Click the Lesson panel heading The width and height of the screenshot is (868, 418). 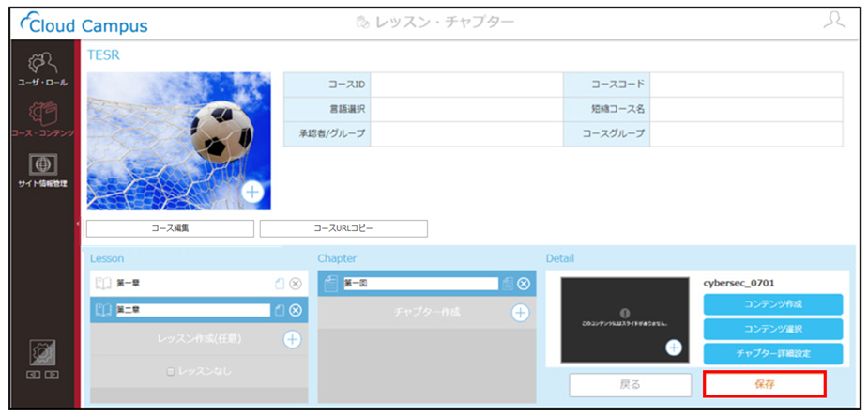(107, 258)
